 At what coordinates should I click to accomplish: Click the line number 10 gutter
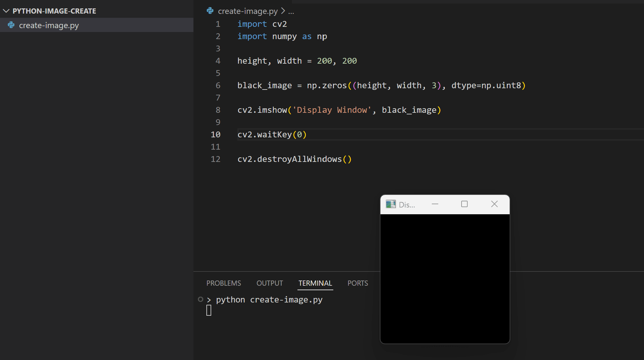coord(215,134)
